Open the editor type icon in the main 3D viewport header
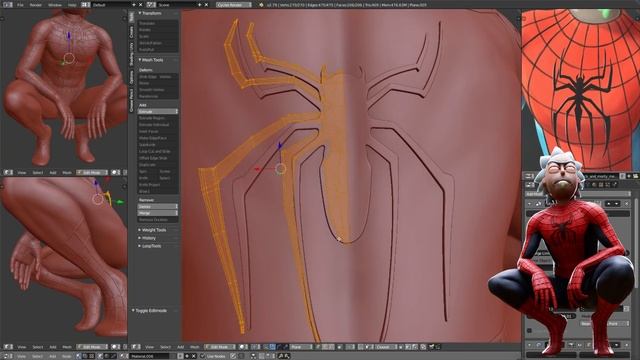Screen dimensions: 640x360 click(135, 347)
